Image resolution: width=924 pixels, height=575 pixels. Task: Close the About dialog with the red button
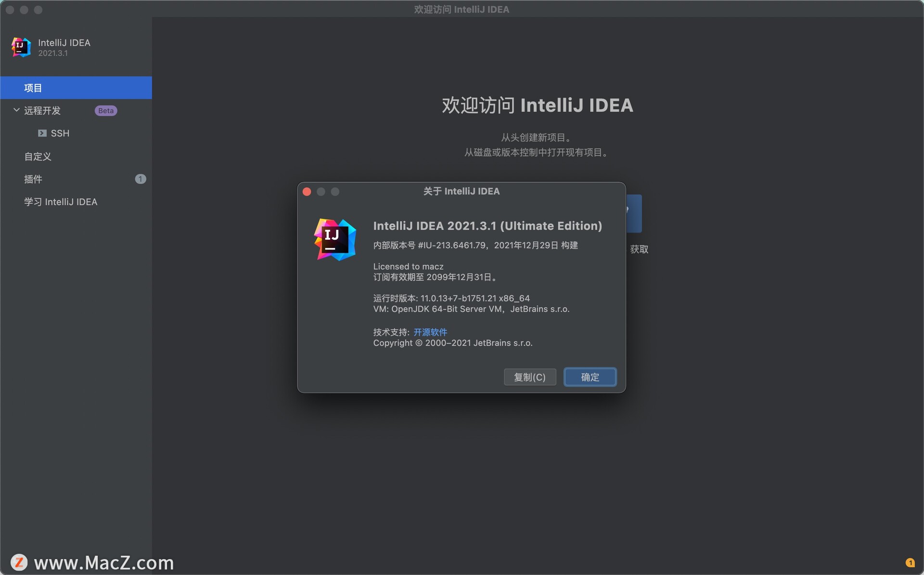pyautogui.click(x=307, y=192)
